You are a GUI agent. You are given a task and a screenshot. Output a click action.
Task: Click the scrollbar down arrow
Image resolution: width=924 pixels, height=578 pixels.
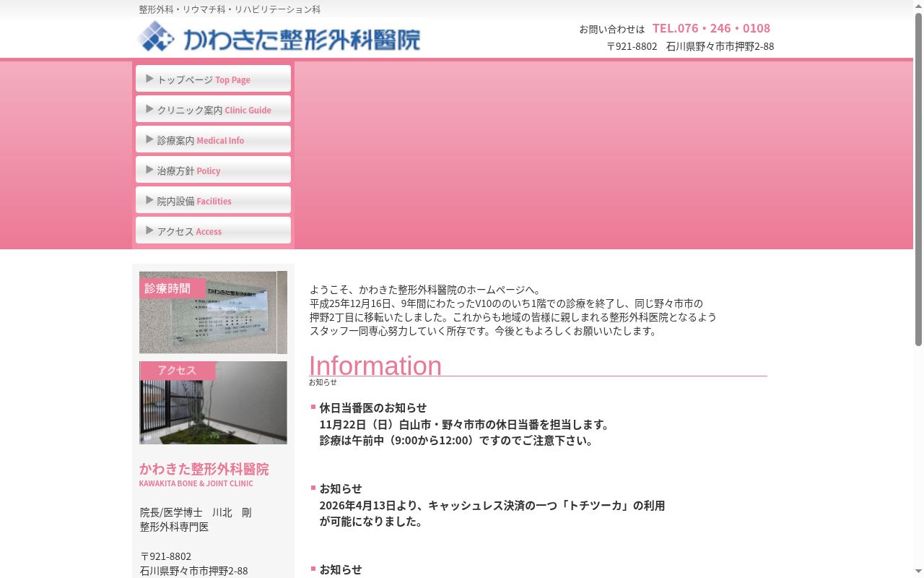918,572
